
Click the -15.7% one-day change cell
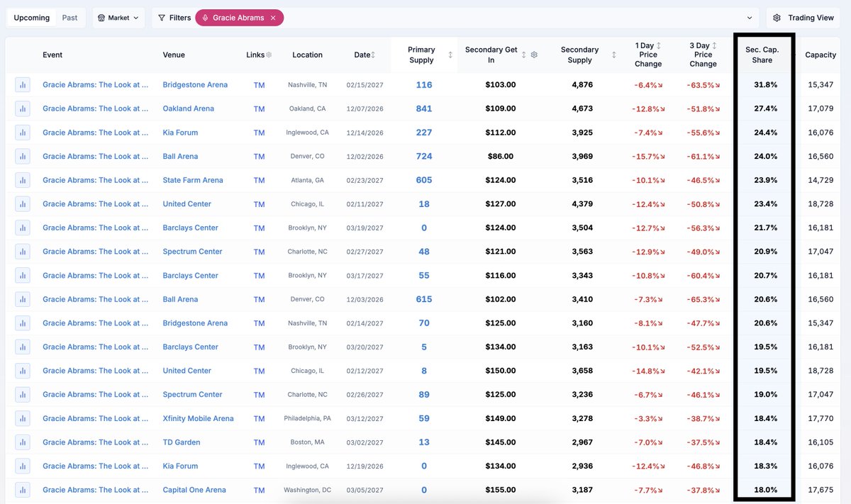click(x=649, y=157)
